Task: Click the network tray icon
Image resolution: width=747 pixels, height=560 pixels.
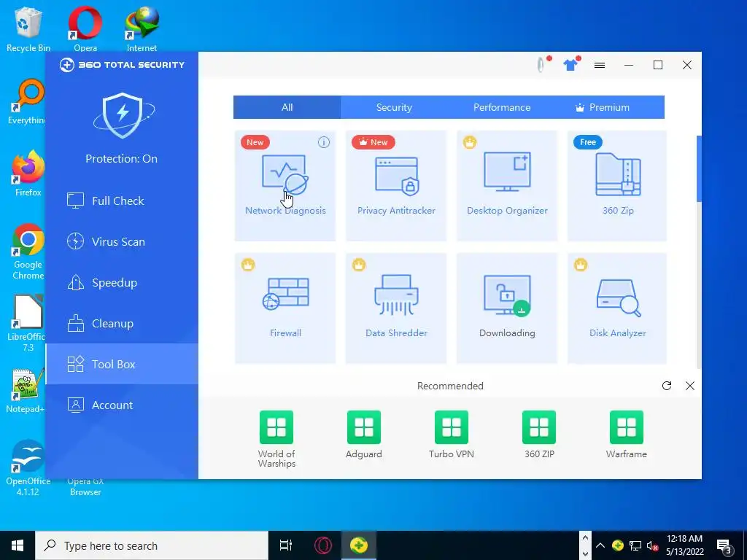Action: click(x=635, y=545)
